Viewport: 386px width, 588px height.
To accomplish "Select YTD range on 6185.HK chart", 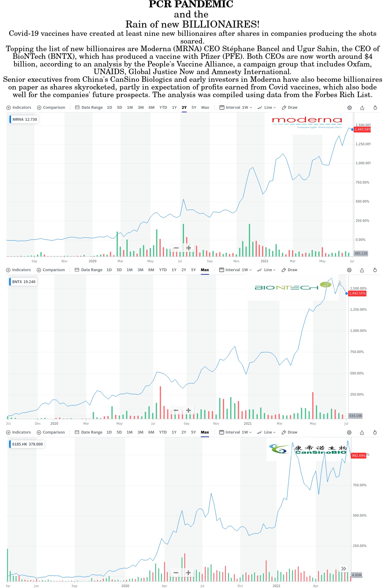I will click(163, 432).
